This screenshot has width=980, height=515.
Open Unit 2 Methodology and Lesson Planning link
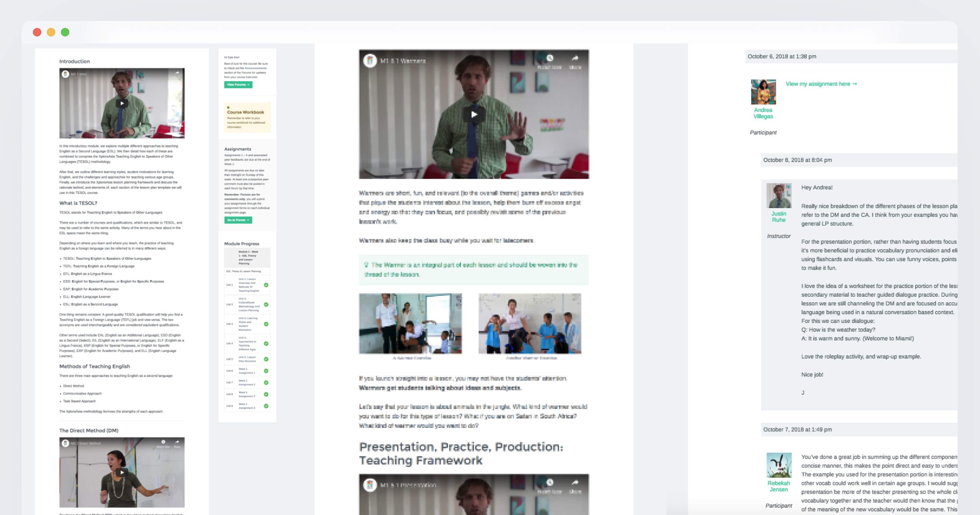point(249,304)
